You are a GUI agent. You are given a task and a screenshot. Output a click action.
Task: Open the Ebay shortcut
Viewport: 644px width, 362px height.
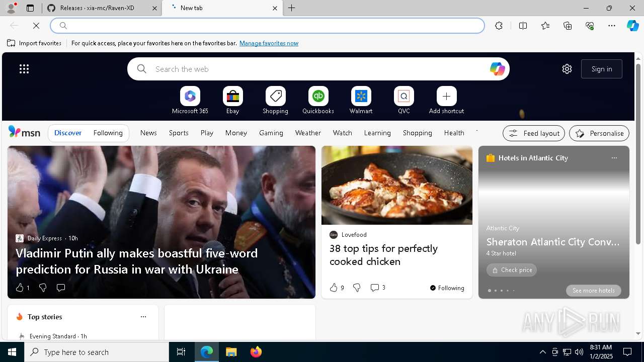coord(233,101)
